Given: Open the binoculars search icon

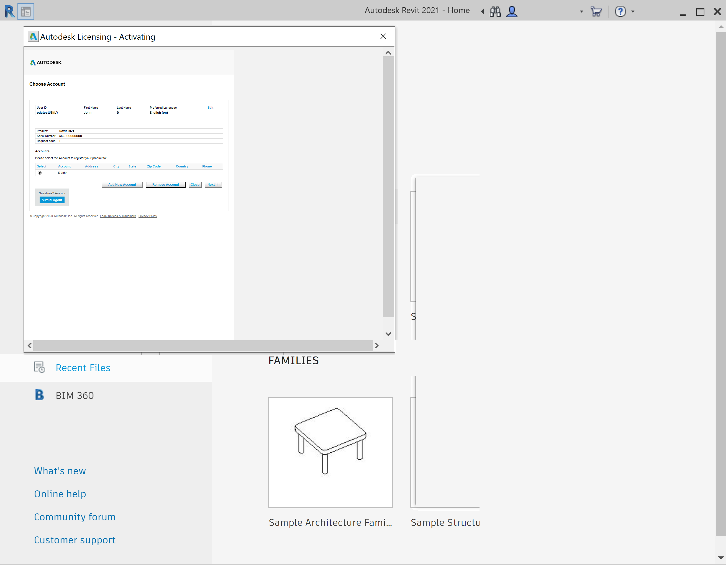Looking at the screenshot, I should tap(495, 12).
